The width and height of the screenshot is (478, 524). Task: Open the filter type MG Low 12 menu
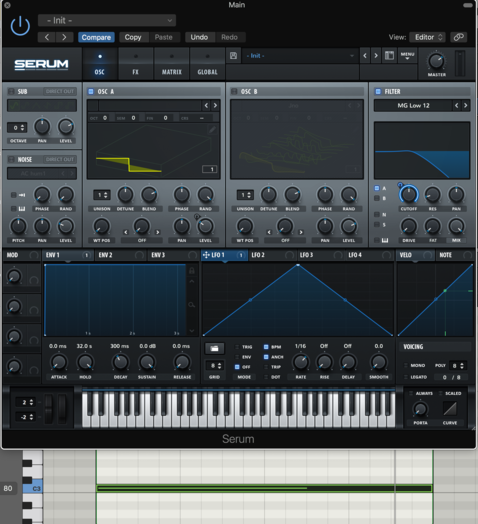click(413, 106)
